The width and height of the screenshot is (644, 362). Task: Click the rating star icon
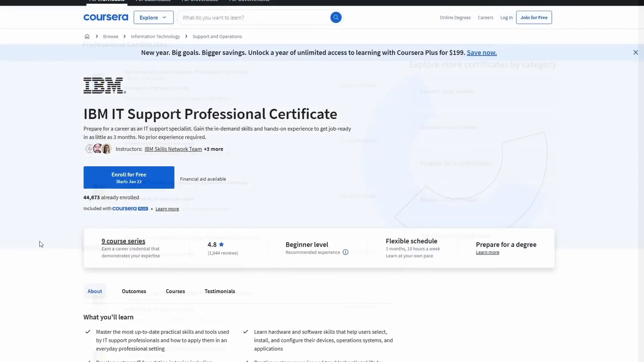pyautogui.click(x=221, y=244)
